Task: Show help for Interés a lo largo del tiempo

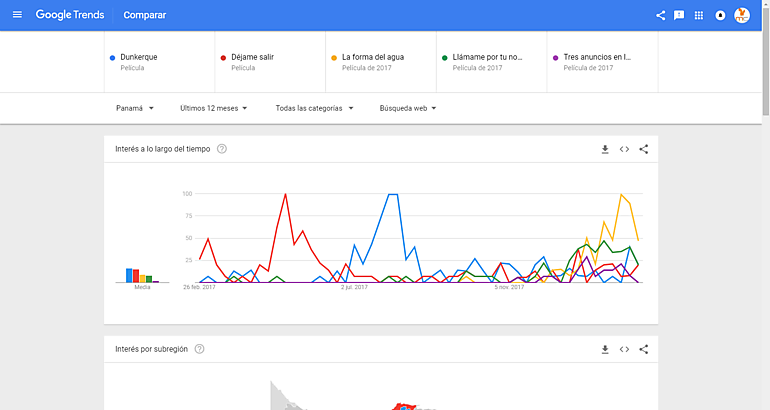Action: [222, 149]
